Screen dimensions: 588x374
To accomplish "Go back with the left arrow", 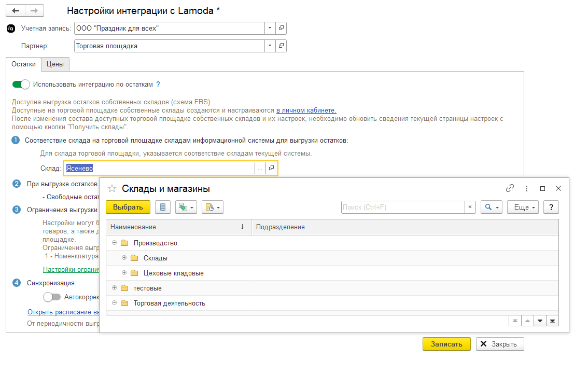I will click(16, 10).
